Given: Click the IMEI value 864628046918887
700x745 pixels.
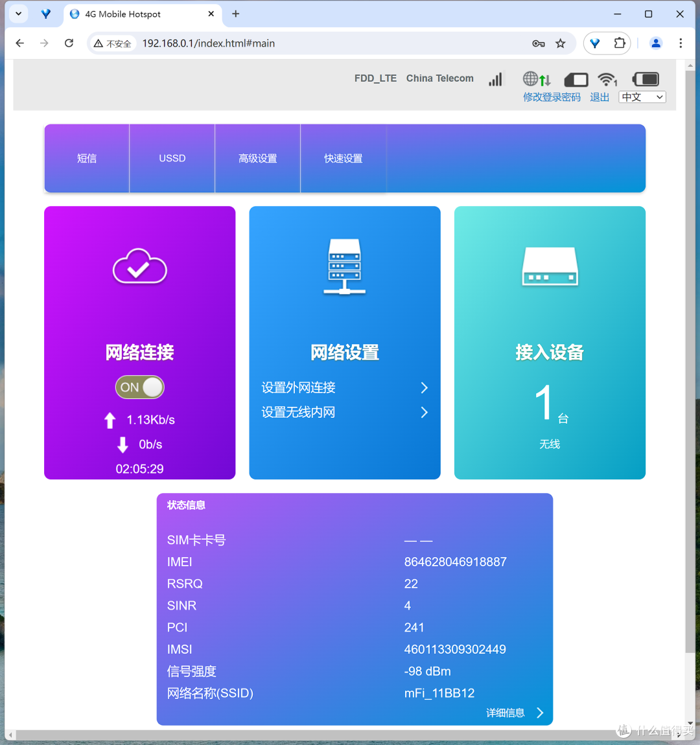Looking at the screenshot, I should click(x=455, y=562).
